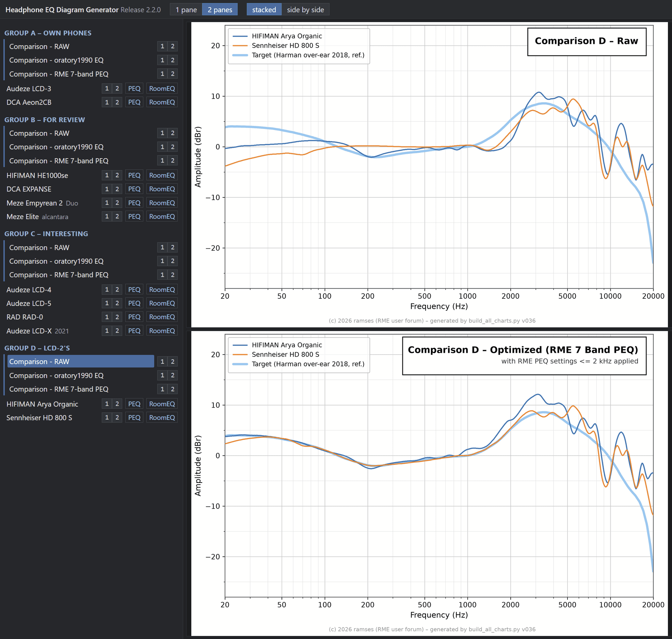Open RoomEQ for Audeze LCD-5
Screen dimensions: 672x639
[162, 304]
